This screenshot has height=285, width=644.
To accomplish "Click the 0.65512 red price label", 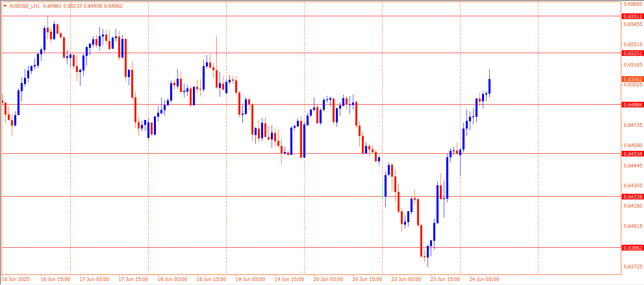I will click(633, 17).
